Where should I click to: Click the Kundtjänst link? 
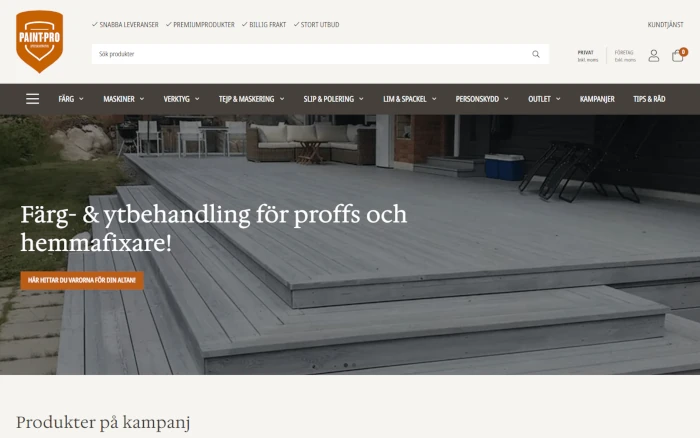pyautogui.click(x=665, y=25)
